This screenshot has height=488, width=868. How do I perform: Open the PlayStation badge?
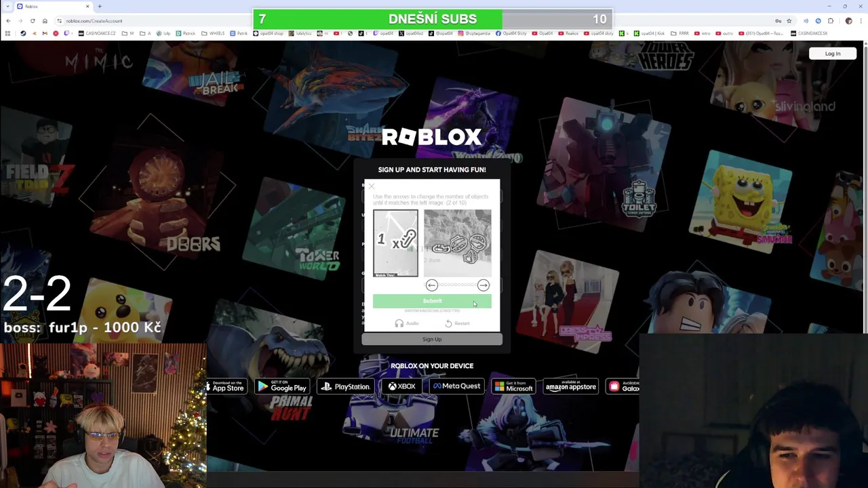click(345, 386)
